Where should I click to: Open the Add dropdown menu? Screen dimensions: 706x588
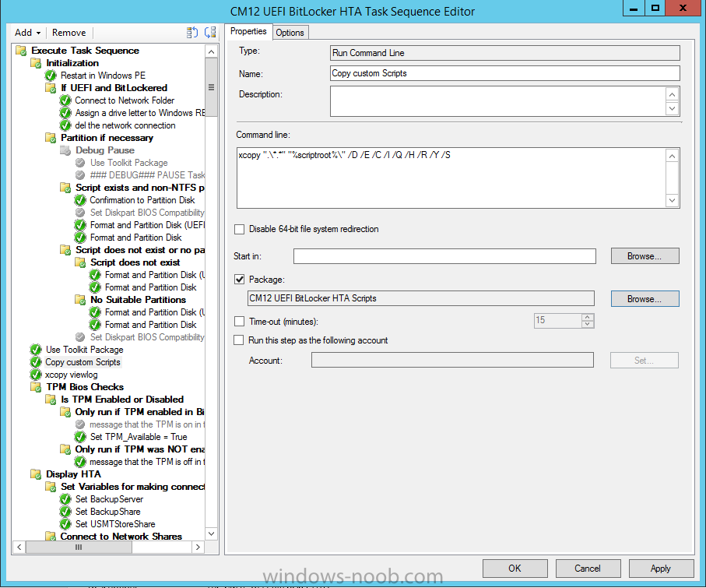click(27, 33)
